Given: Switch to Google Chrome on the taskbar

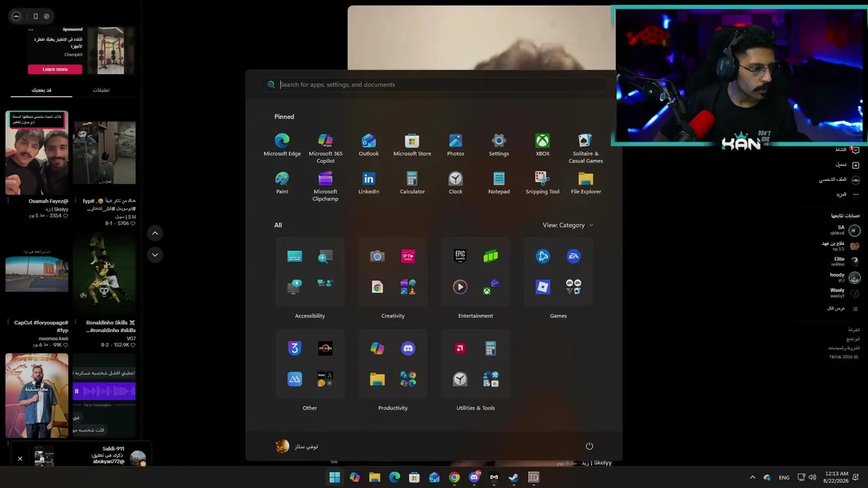Looking at the screenshot, I should tap(454, 477).
